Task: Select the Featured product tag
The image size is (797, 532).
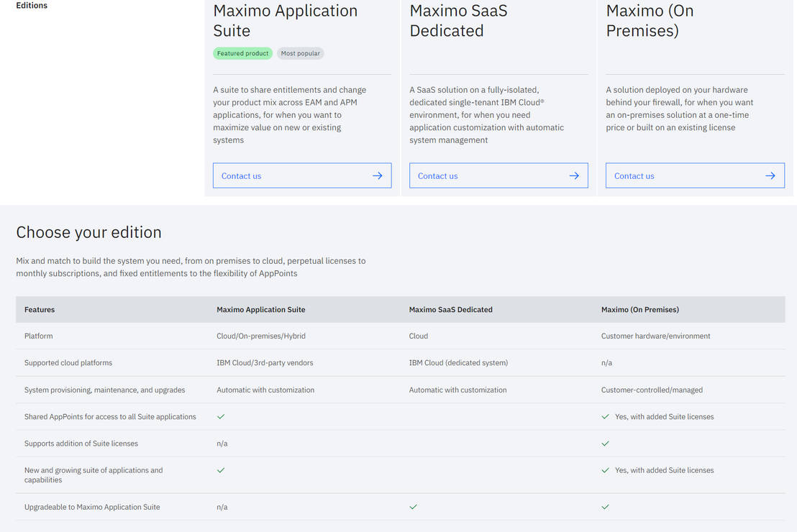Action: tap(242, 53)
